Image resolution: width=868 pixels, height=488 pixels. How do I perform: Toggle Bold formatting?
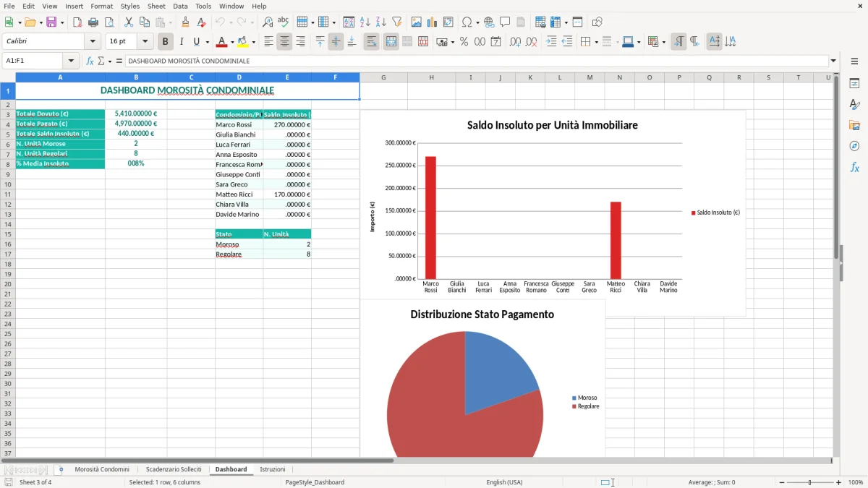[x=165, y=42]
